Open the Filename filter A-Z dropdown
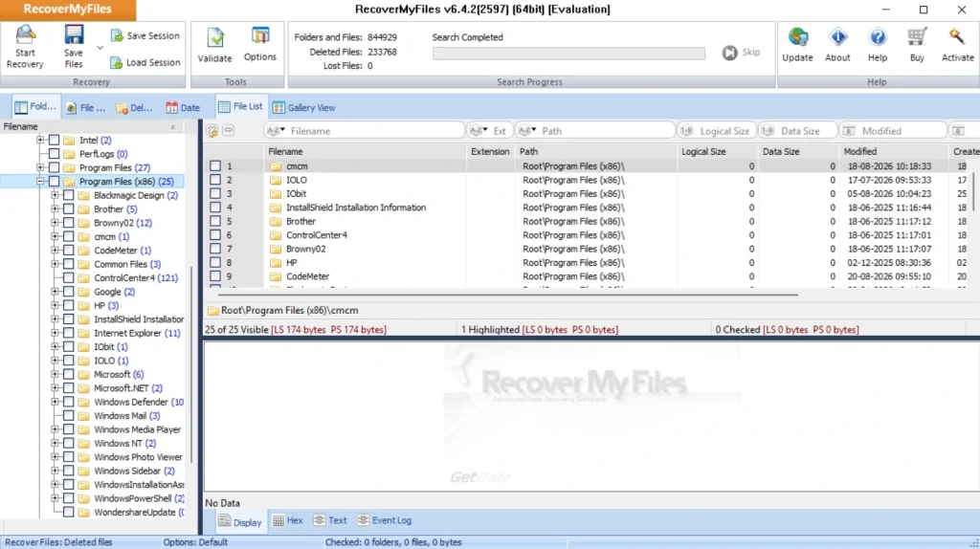 coord(276,130)
